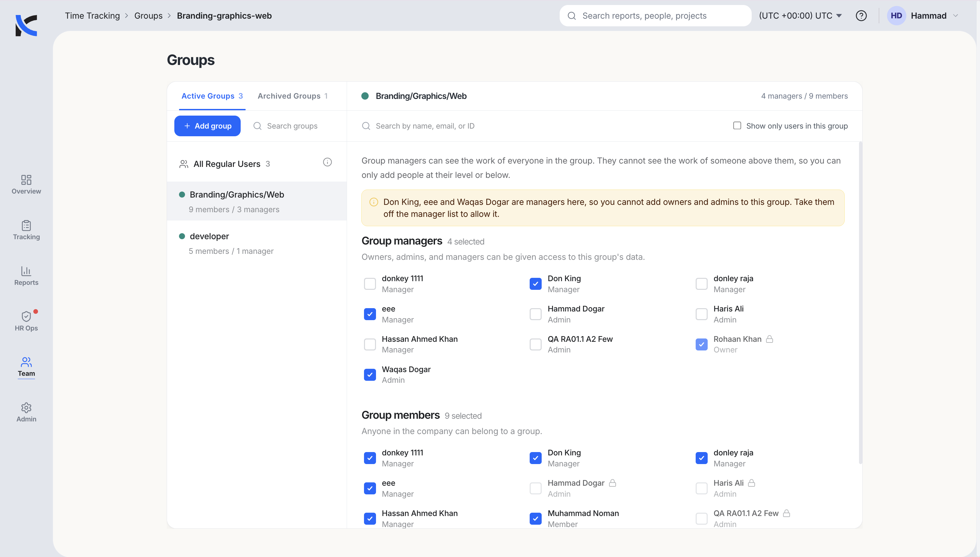Open the UTC timezone dropdown
Screen dimensions: 980x557
800,16
